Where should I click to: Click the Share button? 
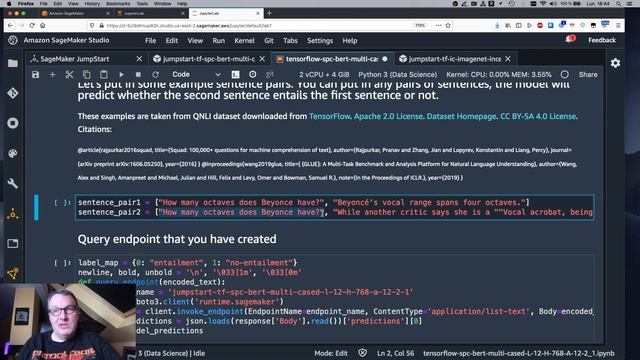(588, 75)
